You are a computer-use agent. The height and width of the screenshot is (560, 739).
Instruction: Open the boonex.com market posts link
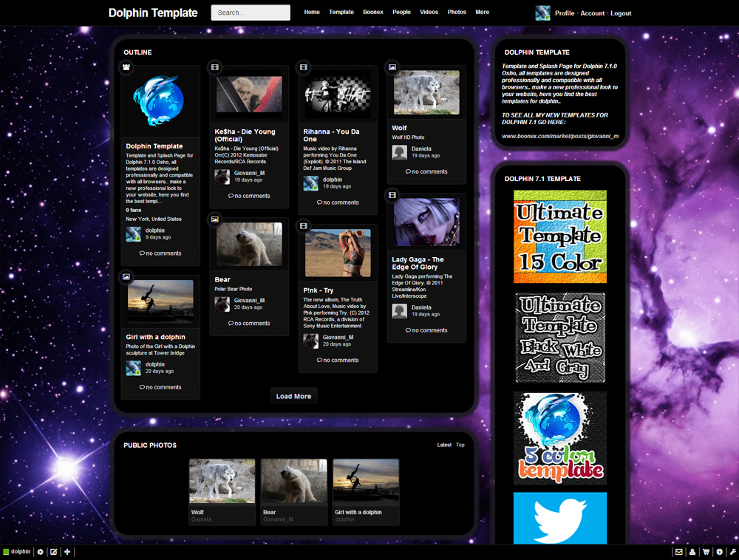click(560, 136)
